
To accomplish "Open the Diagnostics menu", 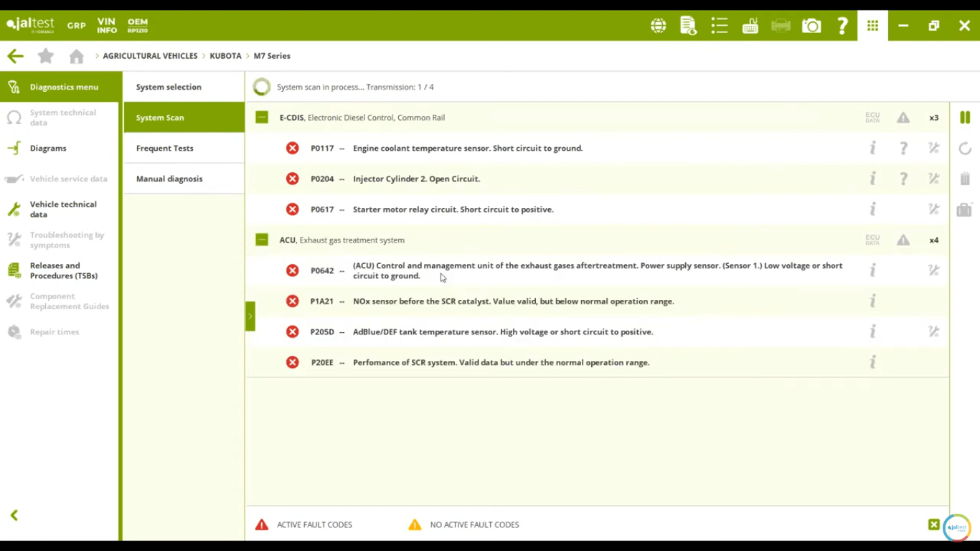I will click(x=60, y=87).
